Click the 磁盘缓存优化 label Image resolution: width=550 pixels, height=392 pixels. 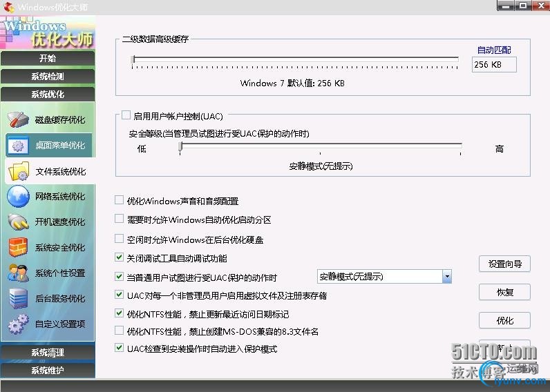pyautogui.click(x=60, y=120)
